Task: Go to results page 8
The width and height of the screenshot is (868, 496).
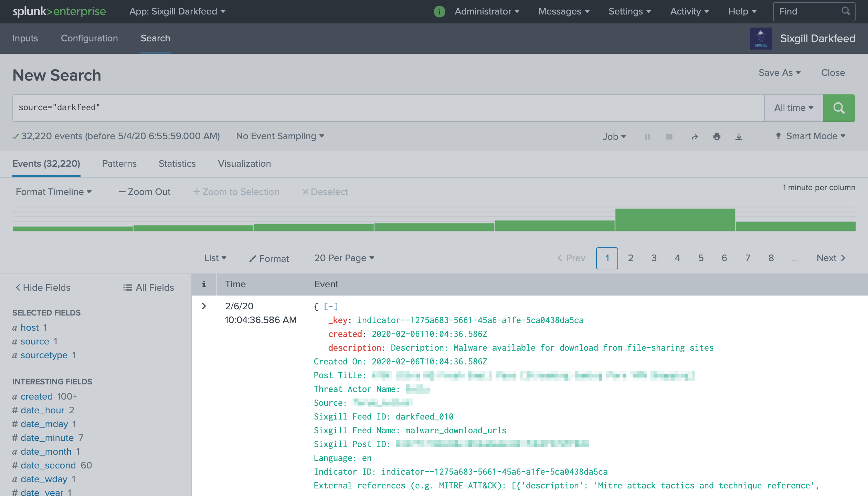Action: click(771, 258)
